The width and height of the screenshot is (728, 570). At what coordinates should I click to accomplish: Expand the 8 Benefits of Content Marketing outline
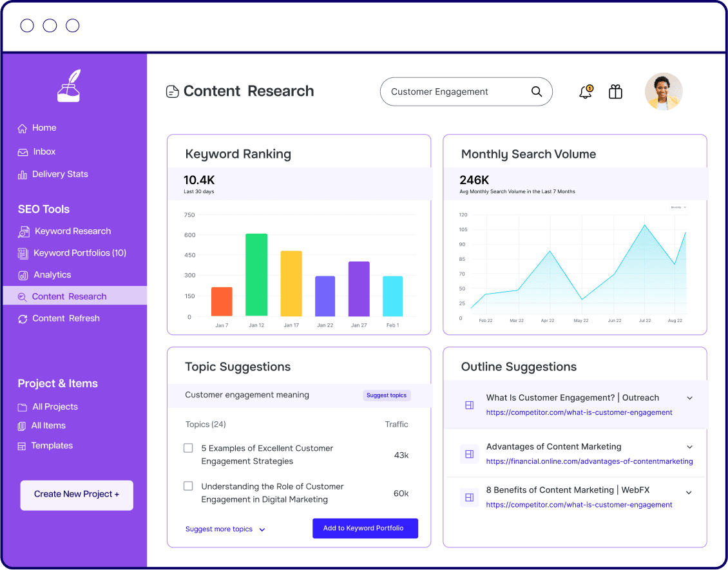(689, 493)
